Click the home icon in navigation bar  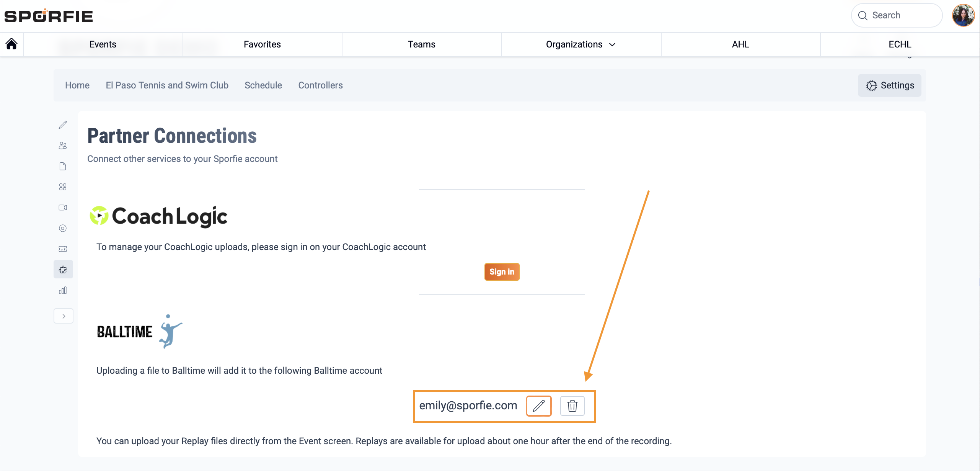pos(11,44)
